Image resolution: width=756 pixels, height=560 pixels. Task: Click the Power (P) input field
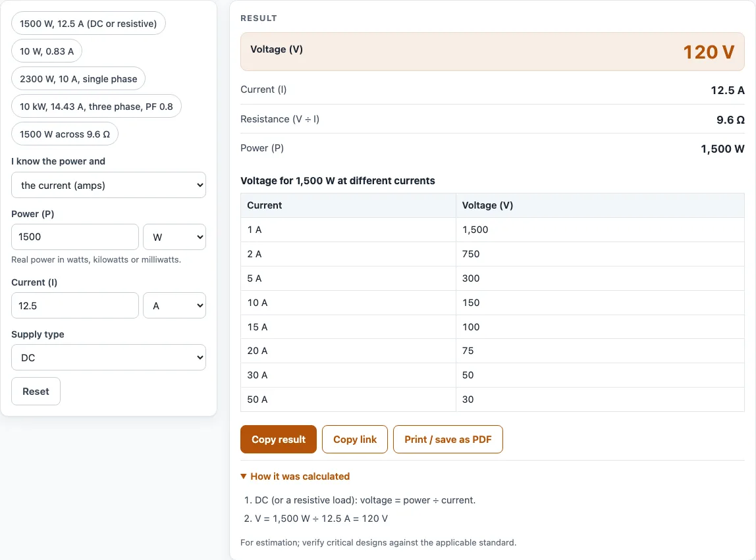pos(75,237)
